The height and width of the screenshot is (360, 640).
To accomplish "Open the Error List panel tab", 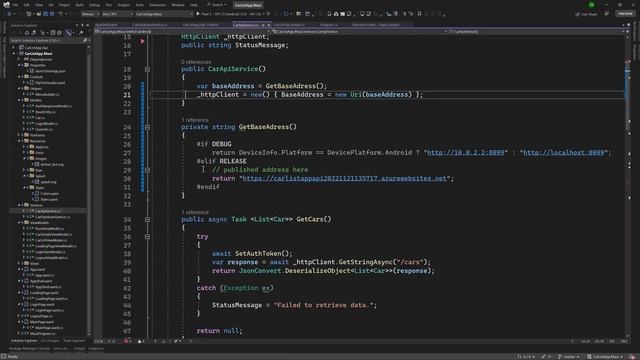I will (x=61, y=349).
